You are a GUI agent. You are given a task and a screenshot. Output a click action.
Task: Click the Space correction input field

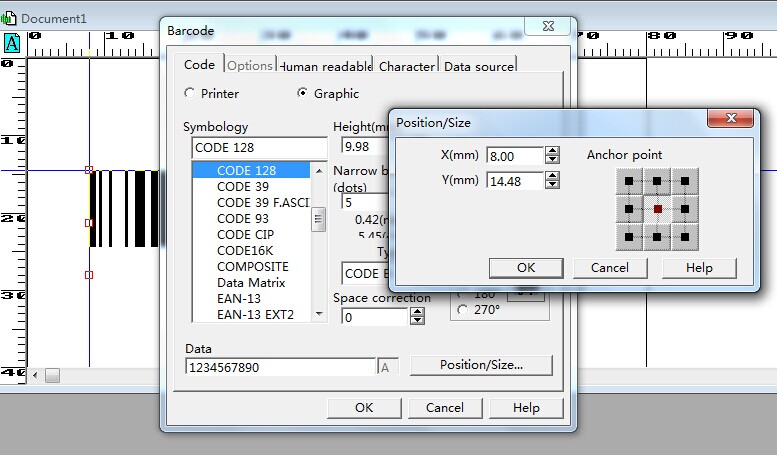point(375,317)
